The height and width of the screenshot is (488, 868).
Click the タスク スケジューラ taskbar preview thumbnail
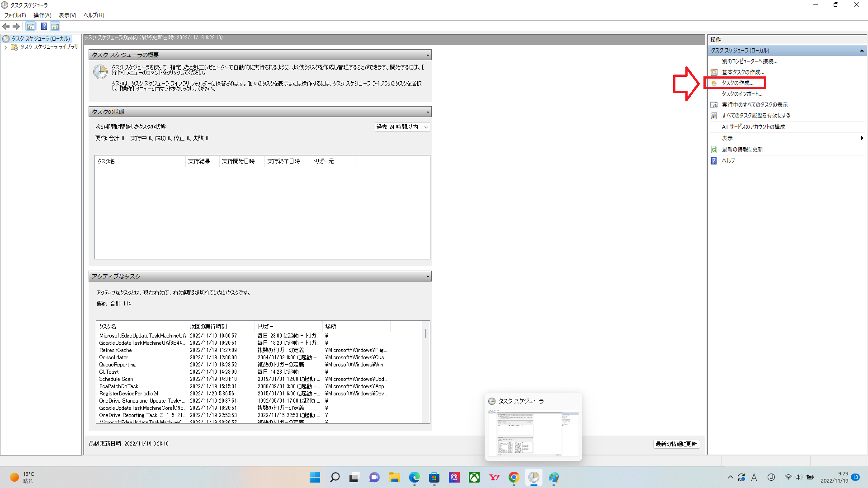point(533,432)
